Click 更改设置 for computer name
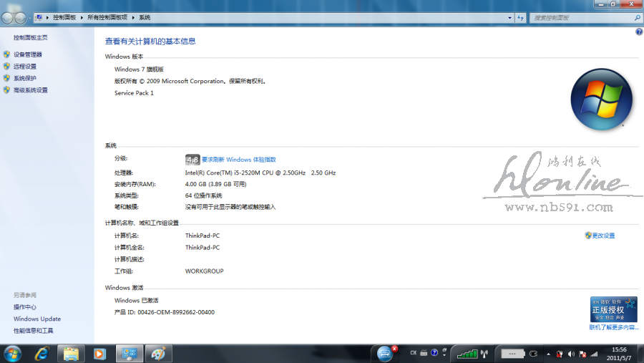The image size is (644, 363). [603, 236]
